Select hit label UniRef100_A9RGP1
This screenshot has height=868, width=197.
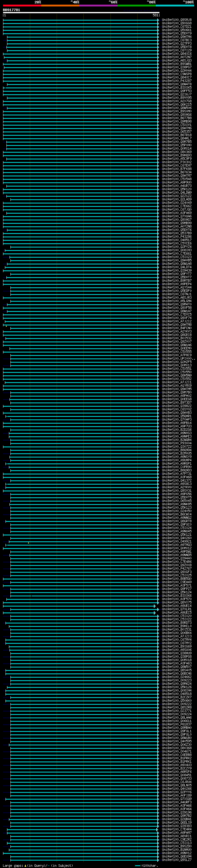click(x=177, y=464)
